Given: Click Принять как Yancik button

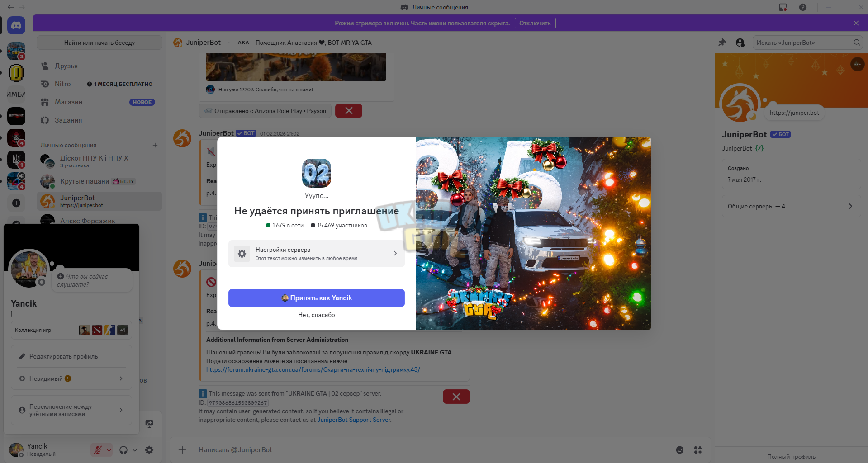Looking at the screenshot, I should pos(317,298).
